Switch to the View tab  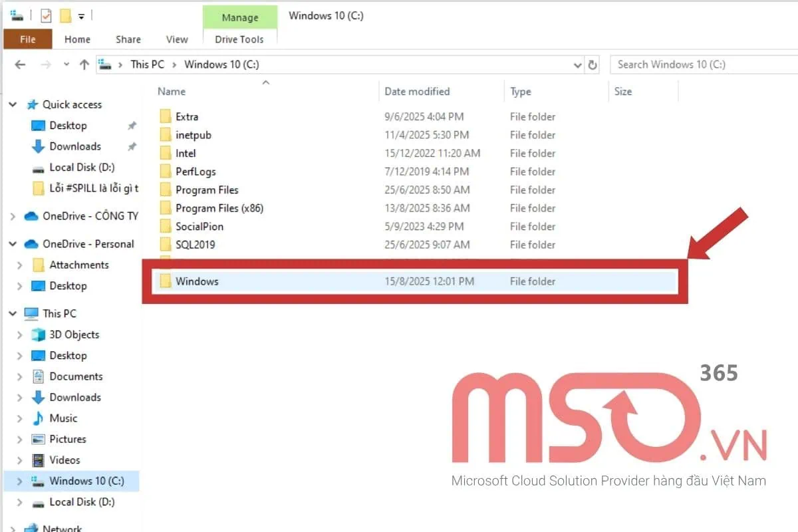176,39
